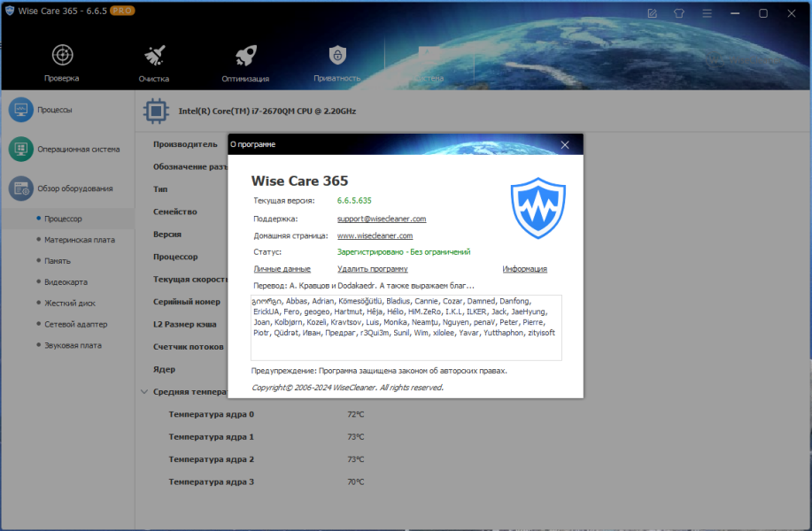Screen dimensions: 812x531
Task: Click the Wise Care 365 heading in dialog
Action: click(x=300, y=181)
